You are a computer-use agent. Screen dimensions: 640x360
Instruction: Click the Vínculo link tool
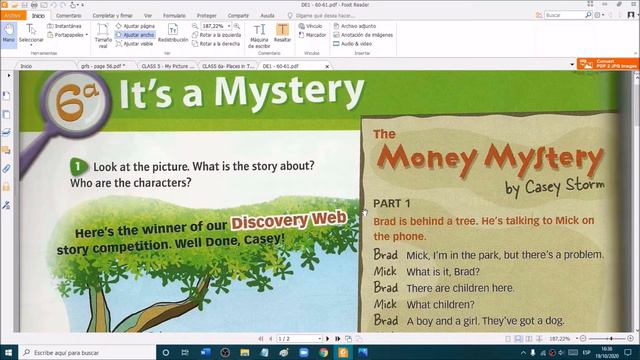(310, 26)
